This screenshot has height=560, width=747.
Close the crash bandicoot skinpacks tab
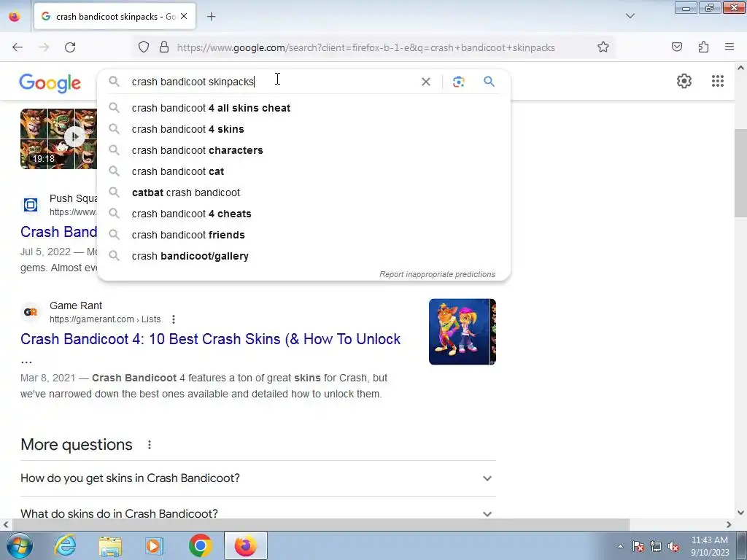(x=184, y=16)
